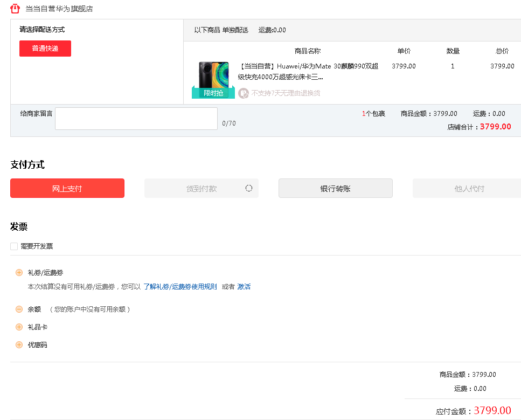Click the 1个包裹 package count text
The height and width of the screenshot is (420, 521).
373,114
